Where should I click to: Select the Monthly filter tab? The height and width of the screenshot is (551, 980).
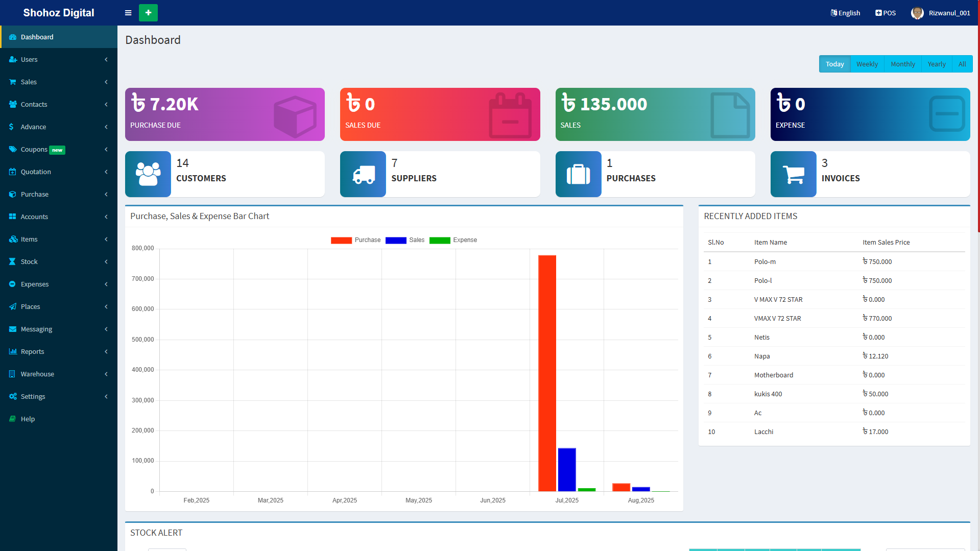pyautogui.click(x=902, y=64)
